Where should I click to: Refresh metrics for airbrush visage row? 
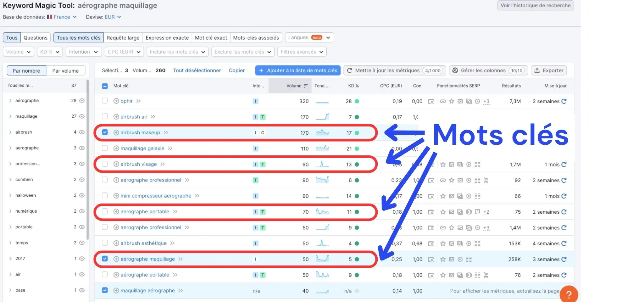coord(564,165)
